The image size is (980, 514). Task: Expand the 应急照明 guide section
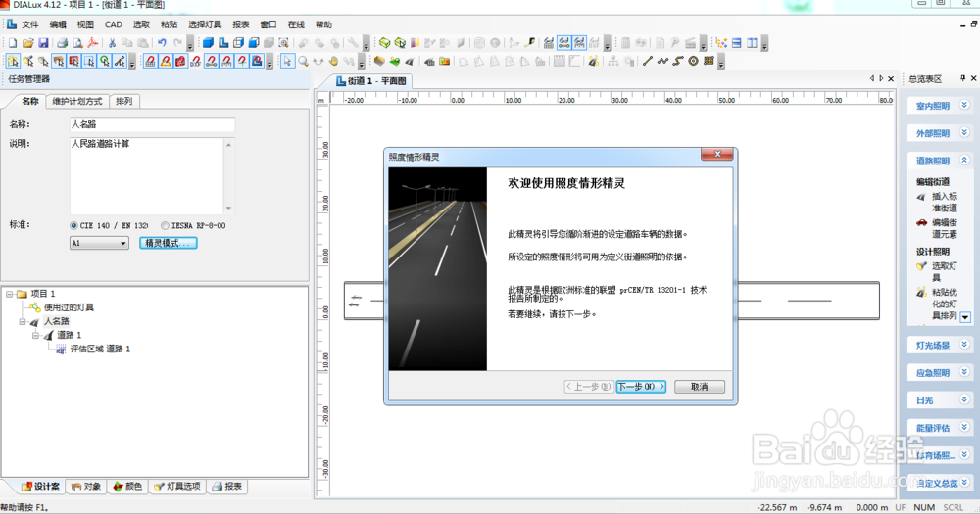964,372
